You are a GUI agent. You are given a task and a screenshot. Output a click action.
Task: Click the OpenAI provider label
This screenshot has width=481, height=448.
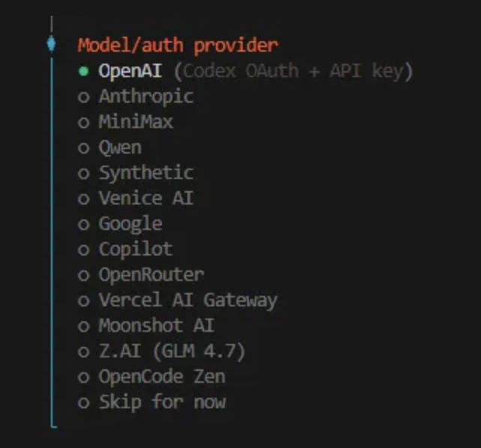130,71
